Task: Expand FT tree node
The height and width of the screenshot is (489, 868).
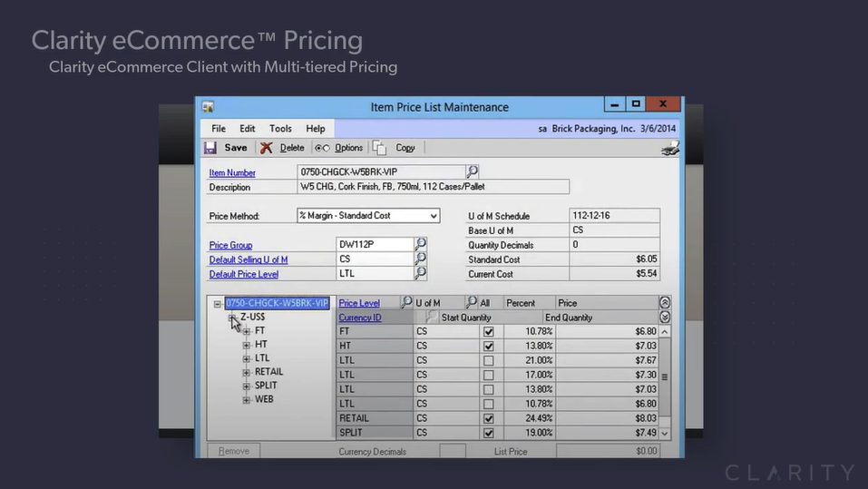Action: click(x=247, y=331)
